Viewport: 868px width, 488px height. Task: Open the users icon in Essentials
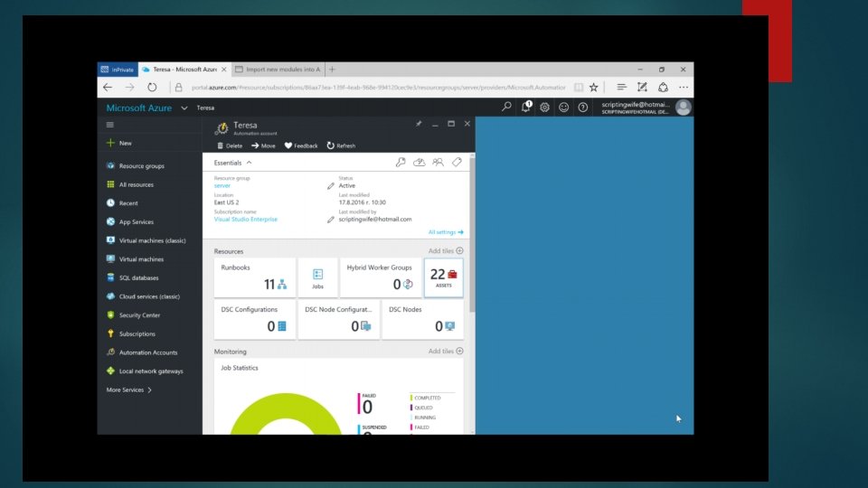pyautogui.click(x=438, y=162)
